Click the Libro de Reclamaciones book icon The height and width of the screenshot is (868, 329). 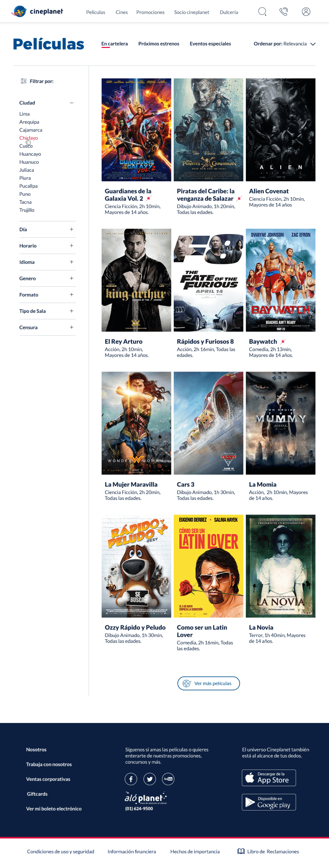241,851
